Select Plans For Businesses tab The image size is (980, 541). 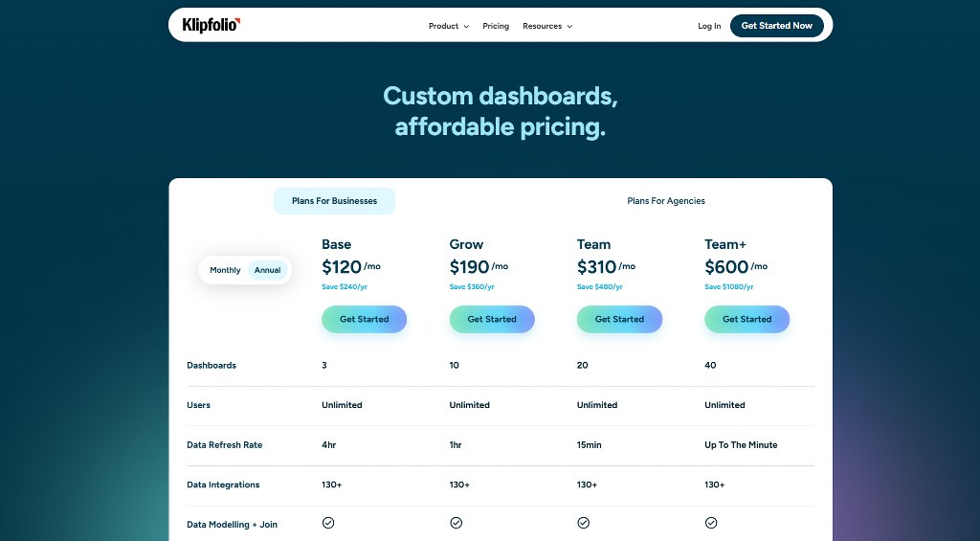tap(334, 201)
